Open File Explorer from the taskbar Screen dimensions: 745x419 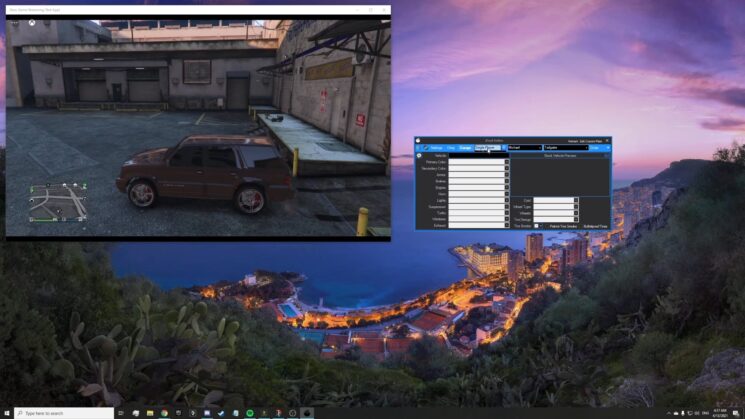point(150,413)
